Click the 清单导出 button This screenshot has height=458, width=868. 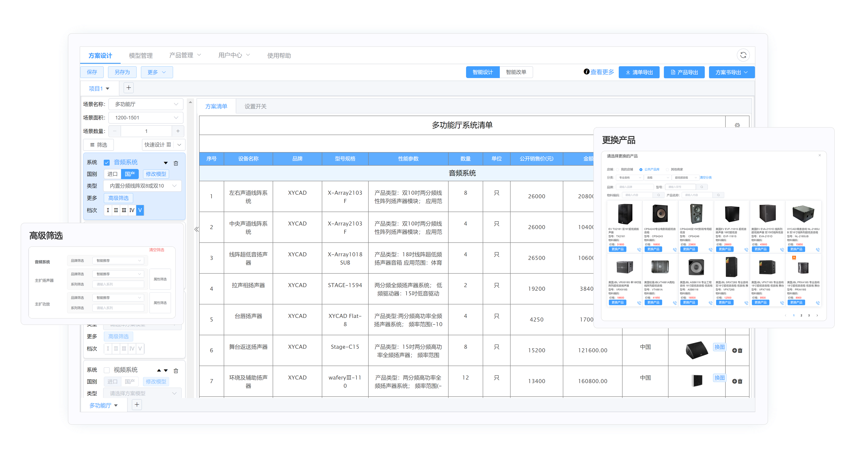click(x=639, y=72)
